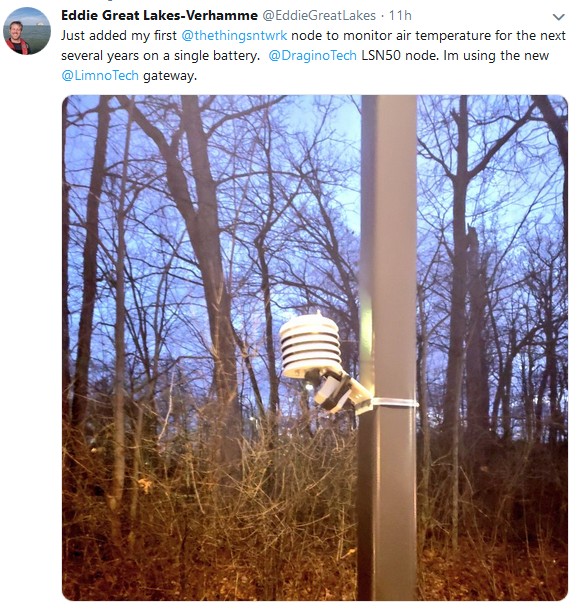The width and height of the screenshot is (577, 609).
Task: Click the tweet text body
Action: click(313, 56)
